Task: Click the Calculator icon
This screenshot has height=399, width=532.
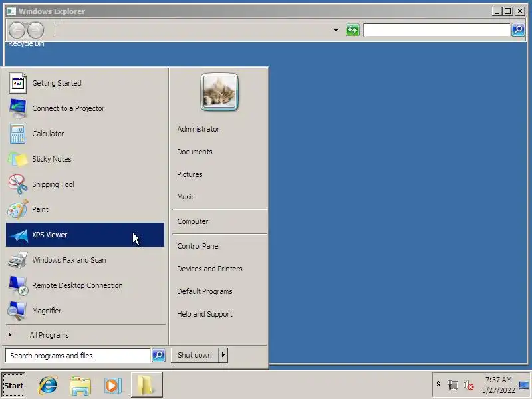Action: click(18, 134)
